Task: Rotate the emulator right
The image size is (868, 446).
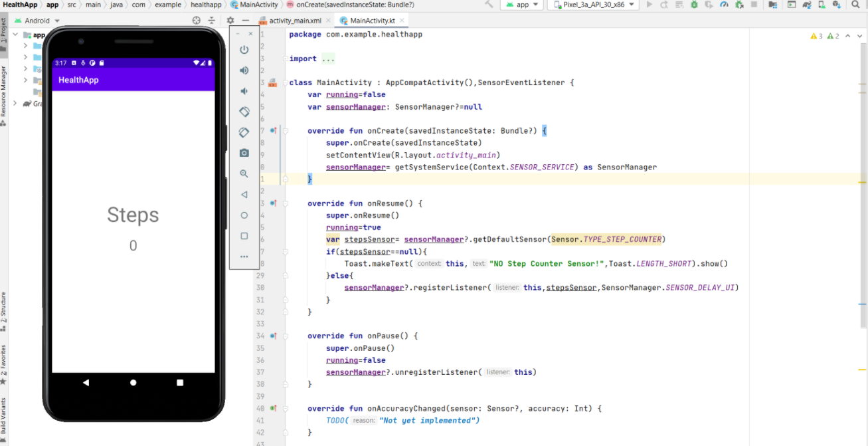Action: pyautogui.click(x=244, y=132)
